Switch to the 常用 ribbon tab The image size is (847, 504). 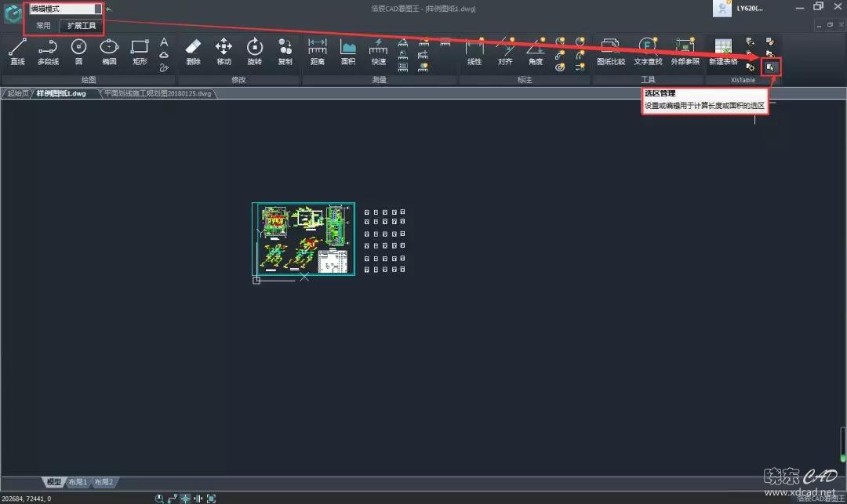click(43, 26)
